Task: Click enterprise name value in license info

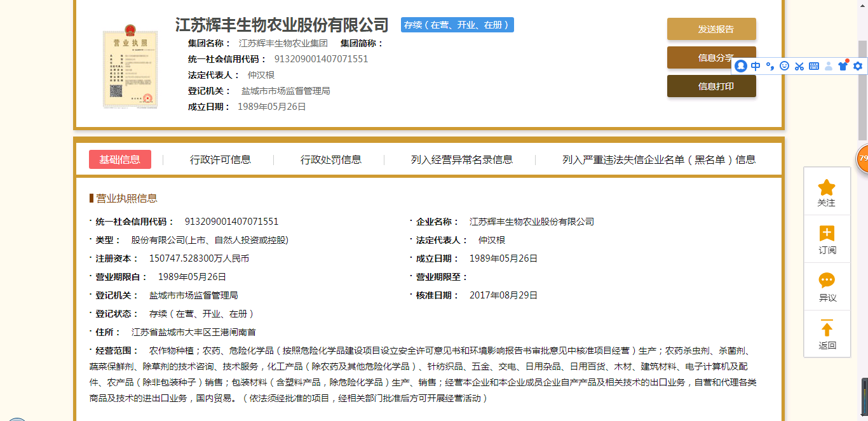Action: tap(531, 222)
